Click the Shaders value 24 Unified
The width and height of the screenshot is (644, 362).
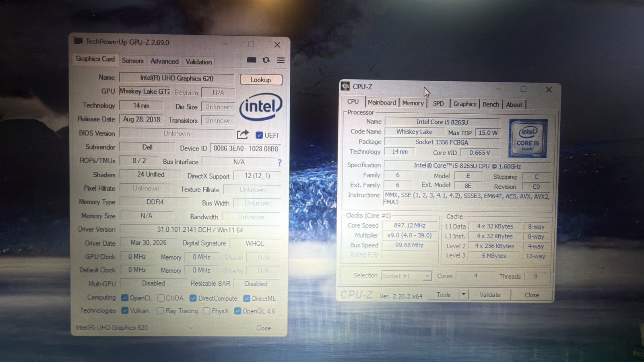click(151, 175)
